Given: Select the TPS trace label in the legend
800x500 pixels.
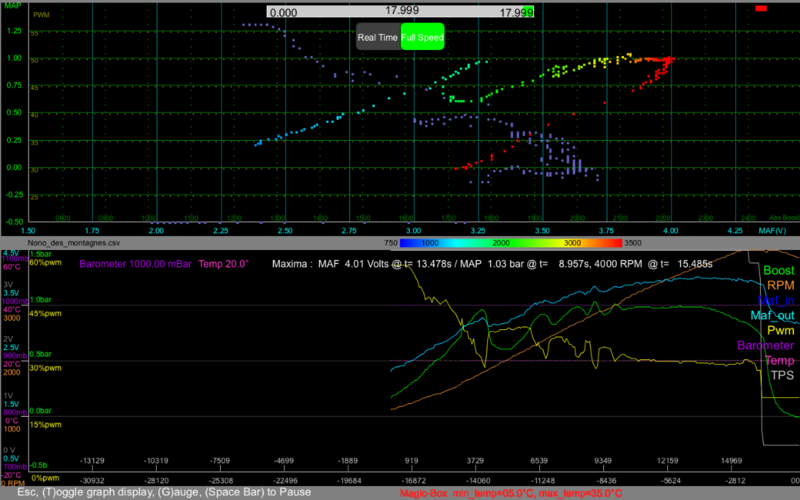Looking at the screenshot, I should point(782,376).
